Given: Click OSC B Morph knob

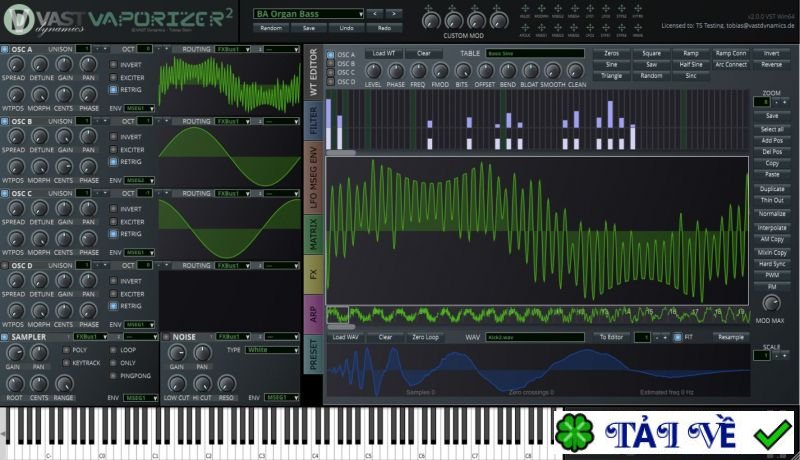Looking at the screenshot, I should click(x=40, y=167).
